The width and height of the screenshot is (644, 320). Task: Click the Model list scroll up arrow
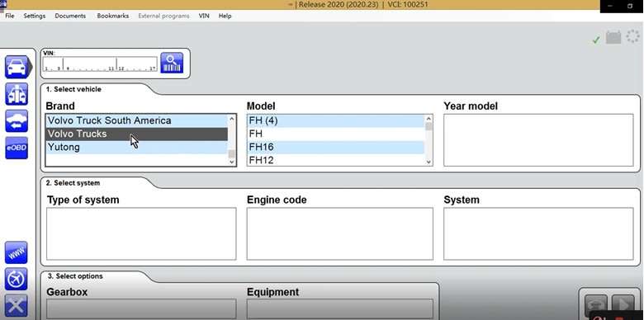point(429,119)
